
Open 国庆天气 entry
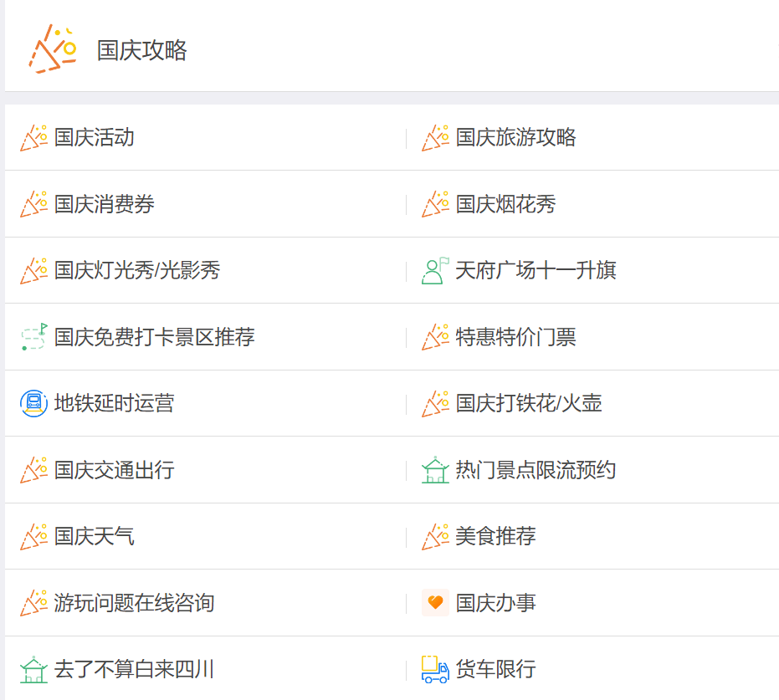[94, 537]
